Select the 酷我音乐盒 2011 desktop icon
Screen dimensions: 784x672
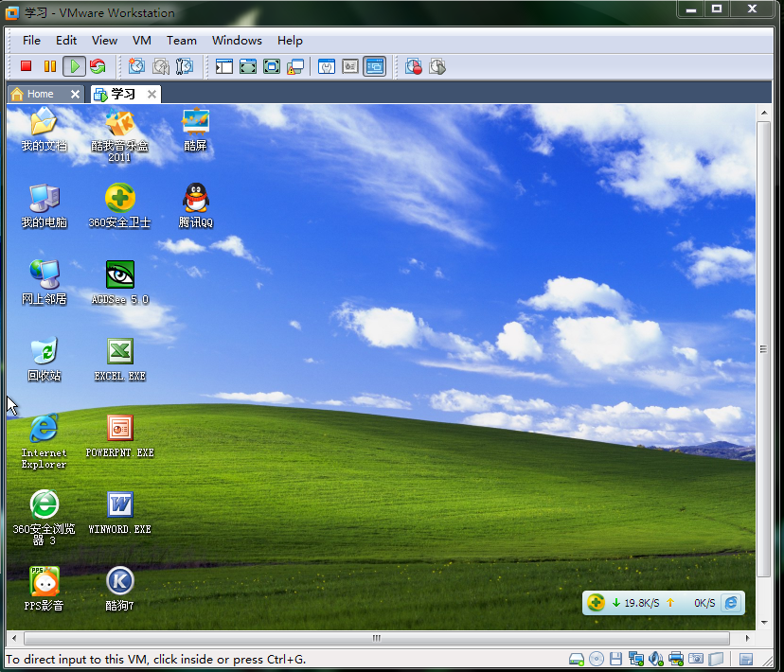click(119, 135)
